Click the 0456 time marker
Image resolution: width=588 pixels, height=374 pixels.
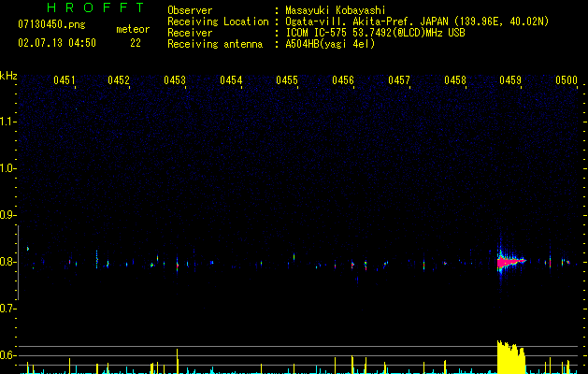(343, 79)
